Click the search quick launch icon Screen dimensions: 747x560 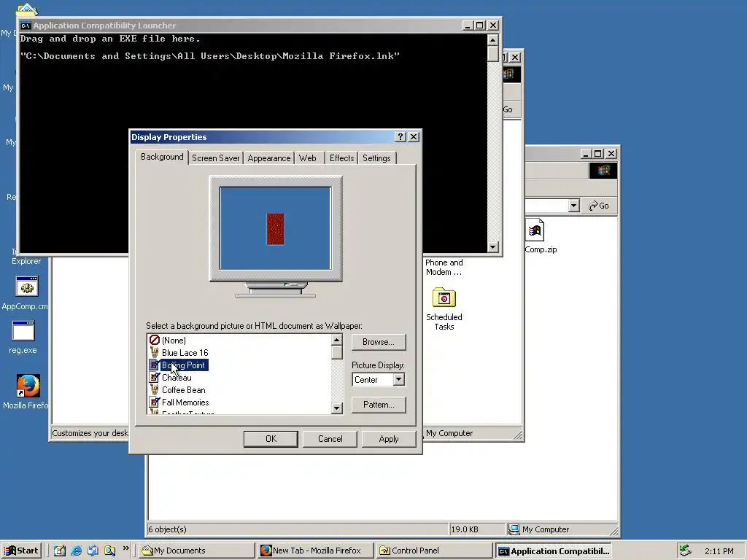(109, 551)
